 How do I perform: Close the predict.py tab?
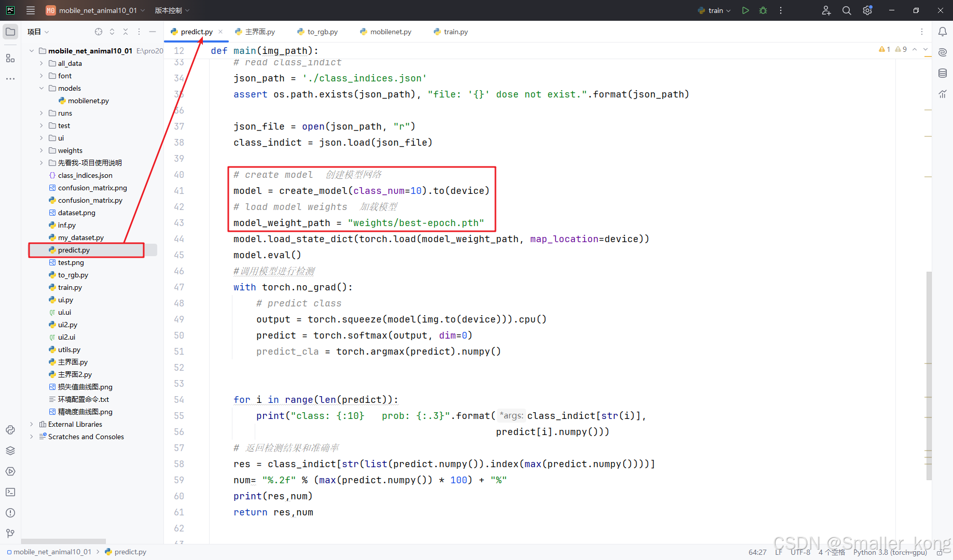(x=220, y=32)
